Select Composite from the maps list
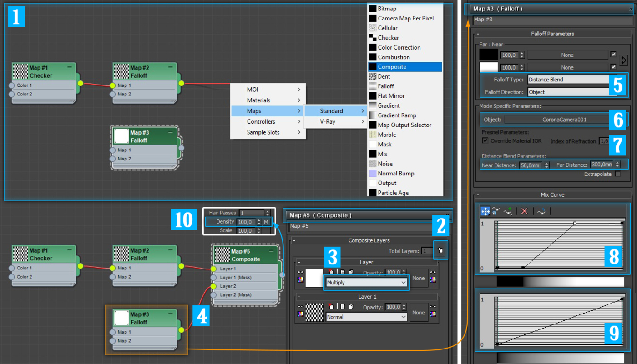 click(x=405, y=67)
